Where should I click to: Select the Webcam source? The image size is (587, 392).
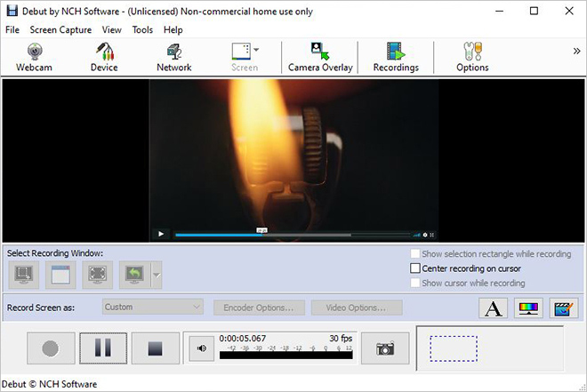(x=34, y=57)
